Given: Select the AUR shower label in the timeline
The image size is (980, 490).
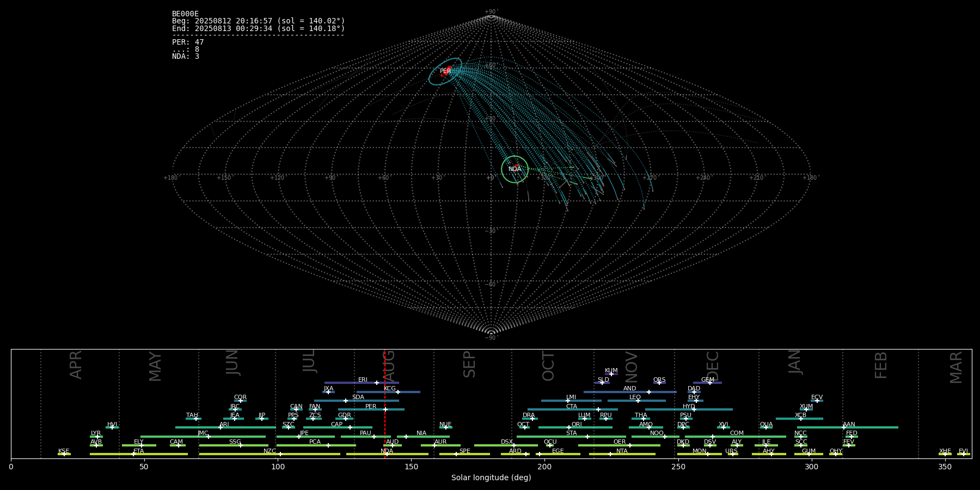Looking at the screenshot, I should click(440, 442).
